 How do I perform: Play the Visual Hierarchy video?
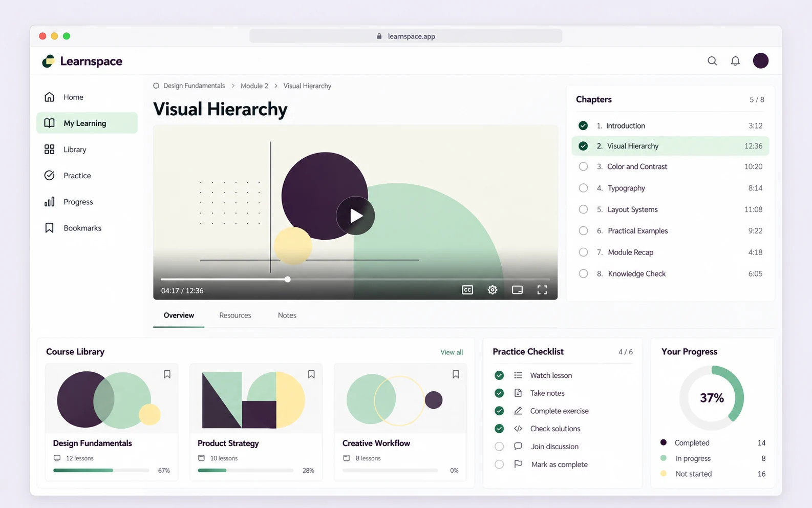(355, 216)
